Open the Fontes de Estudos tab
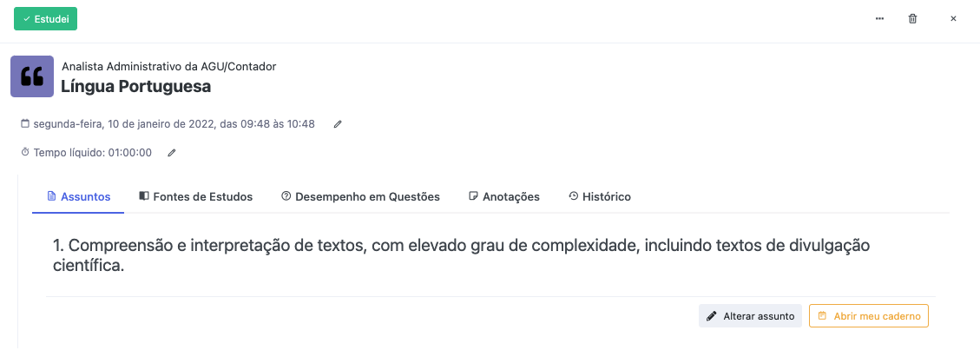This screenshot has width=980, height=357. point(195,197)
